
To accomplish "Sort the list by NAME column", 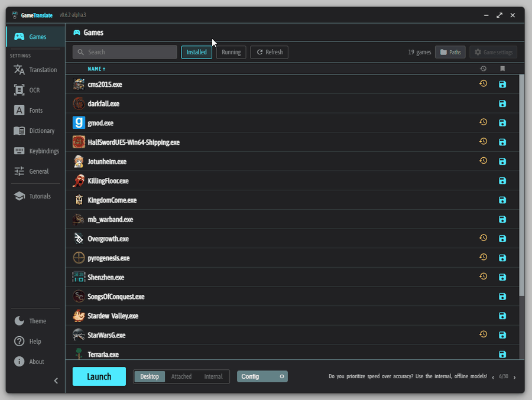I will coord(96,69).
